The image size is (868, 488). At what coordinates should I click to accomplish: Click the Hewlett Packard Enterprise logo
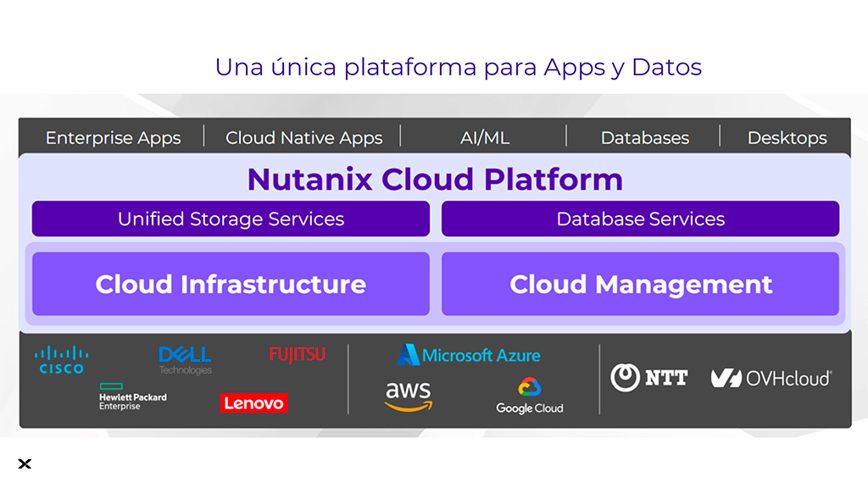[x=133, y=396]
